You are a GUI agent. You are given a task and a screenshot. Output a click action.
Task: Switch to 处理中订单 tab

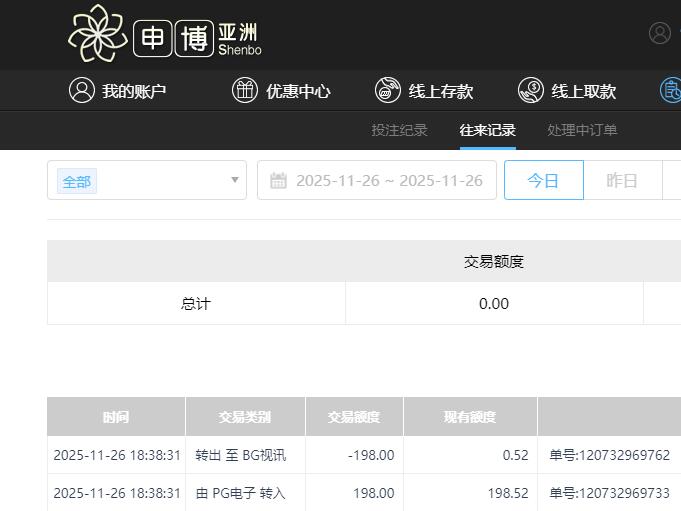click(582, 130)
